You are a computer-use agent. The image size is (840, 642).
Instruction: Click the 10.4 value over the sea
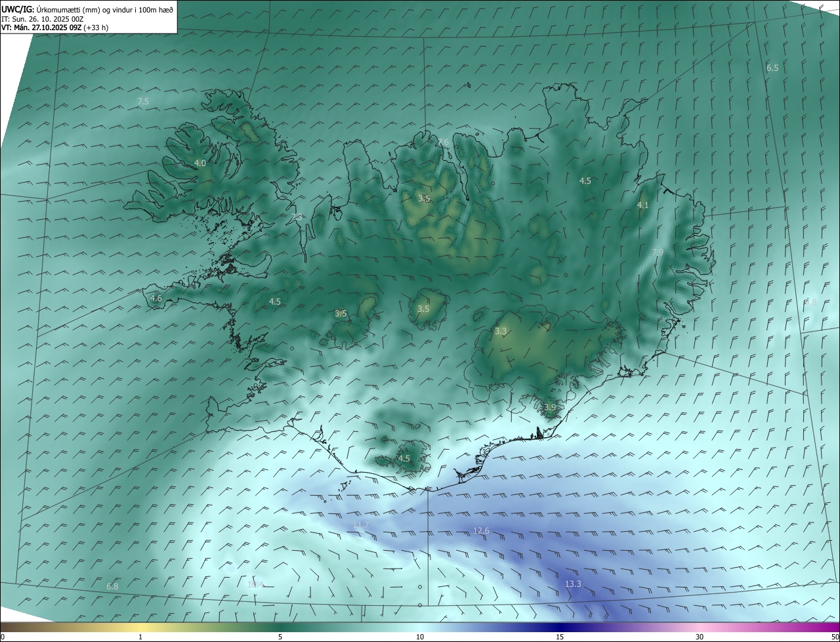tap(256, 584)
